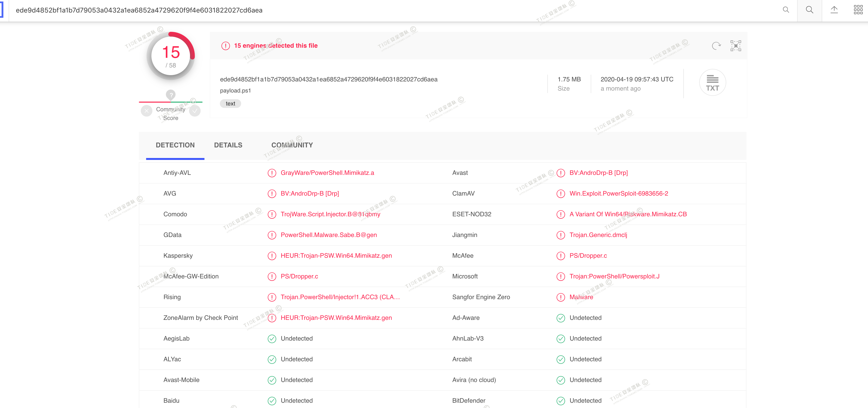Click the Microsoft Trojan:PowerShell/Powersploit.J detection

click(614, 276)
